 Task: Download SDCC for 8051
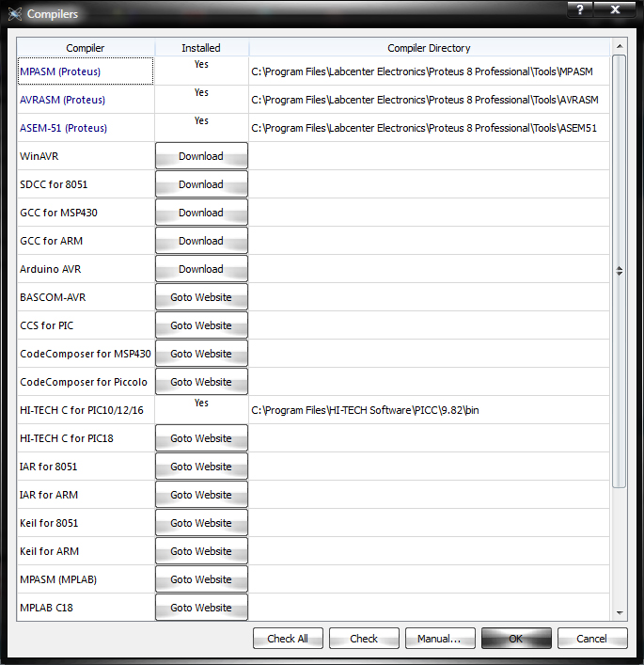coord(201,184)
